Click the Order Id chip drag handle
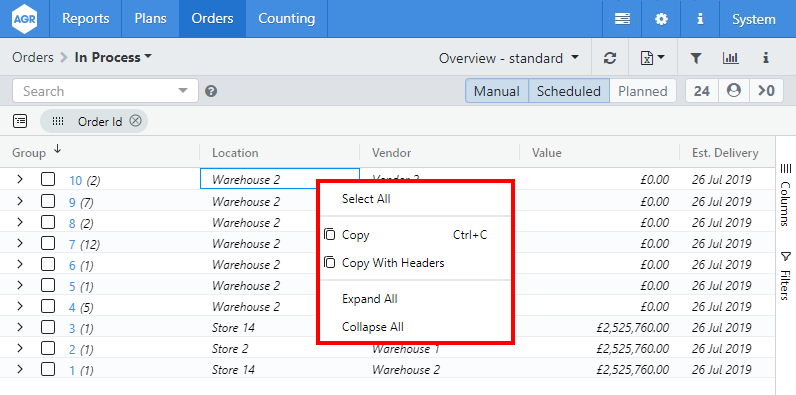This screenshot has width=796, height=395. 58,121
